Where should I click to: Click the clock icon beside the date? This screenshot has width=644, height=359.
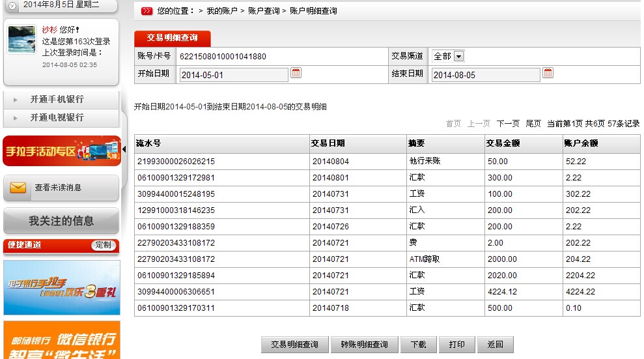tap(12, 5)
